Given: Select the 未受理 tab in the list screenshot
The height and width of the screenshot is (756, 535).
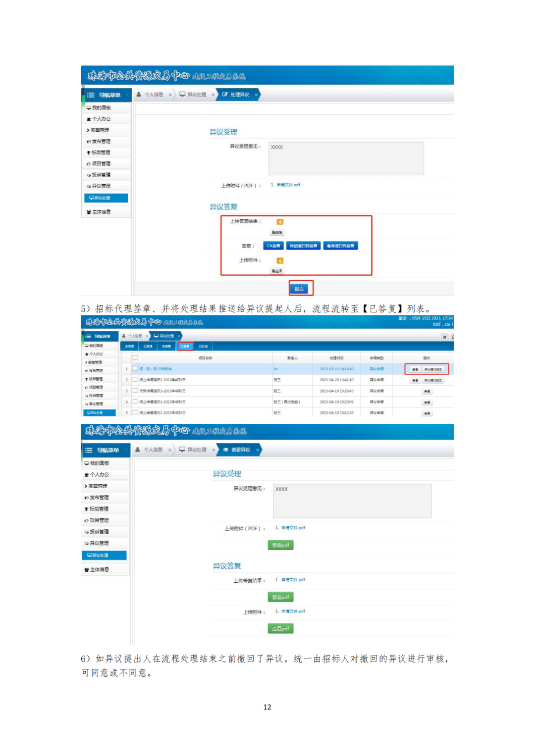Looking at the screenshot, I should pyautogui.click(x=129, y=346).
